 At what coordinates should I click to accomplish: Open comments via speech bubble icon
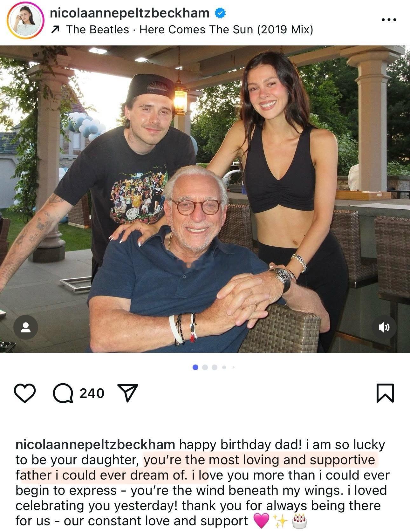(x=63, y=393)
